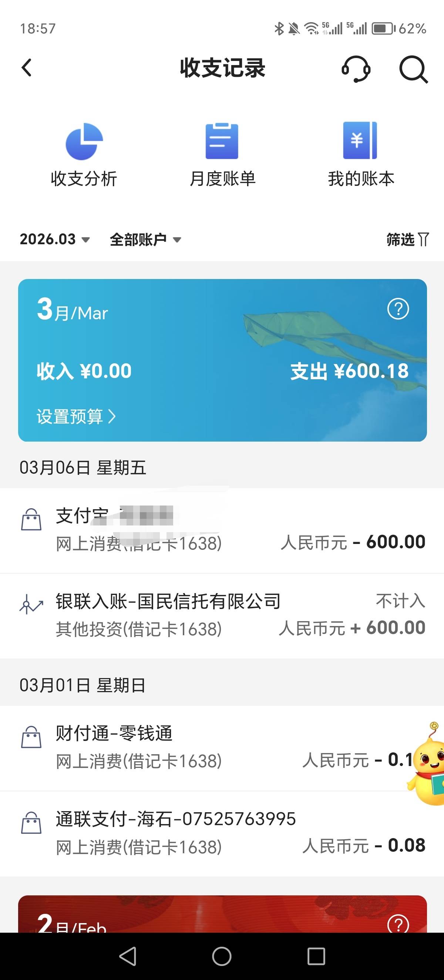Open customer service headset icon

point(356,69)
